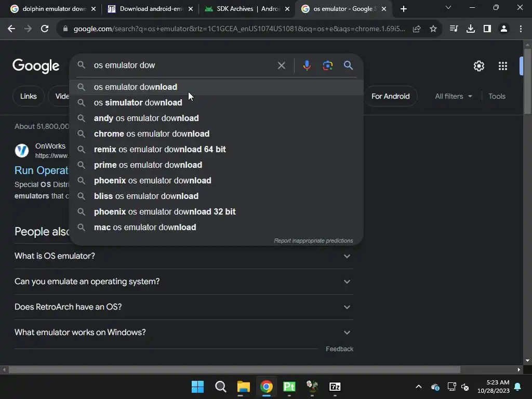Open Substance Painter Pt taskbar icon
This screenshot has width=532, height=399.
point(289,387)
